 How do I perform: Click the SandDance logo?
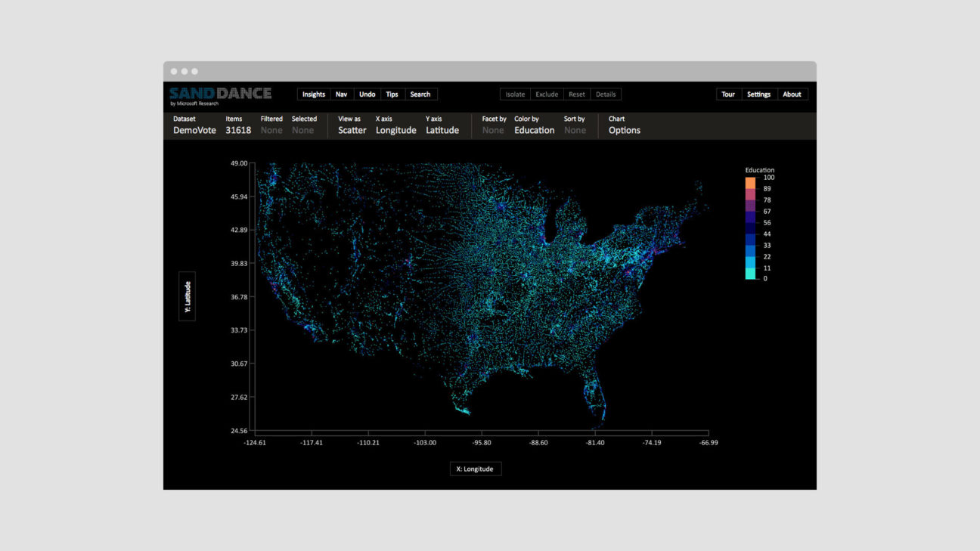220,94
